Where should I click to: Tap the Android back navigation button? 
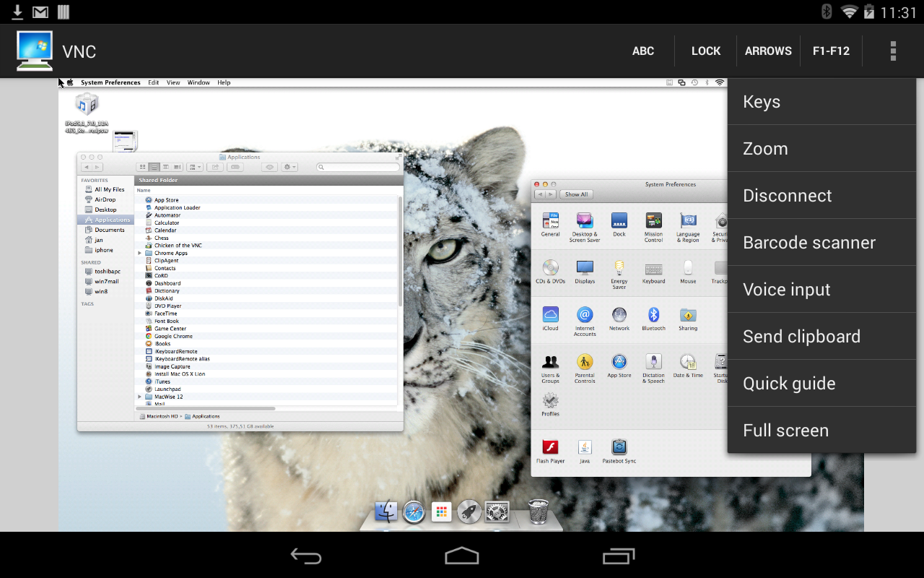pos(305,556)
